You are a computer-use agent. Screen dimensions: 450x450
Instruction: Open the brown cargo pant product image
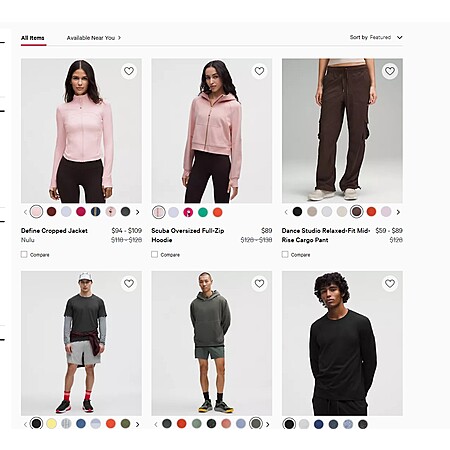(342, 131)
